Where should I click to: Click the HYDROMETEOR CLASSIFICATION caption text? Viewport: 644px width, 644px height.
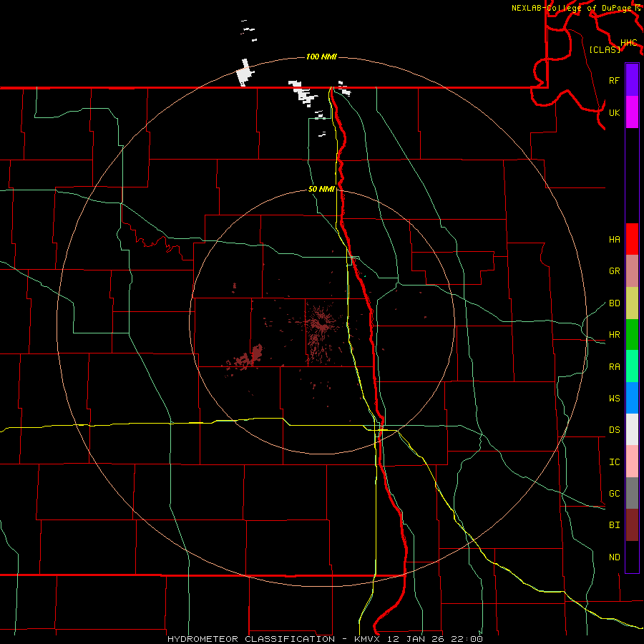coord(251,639)
